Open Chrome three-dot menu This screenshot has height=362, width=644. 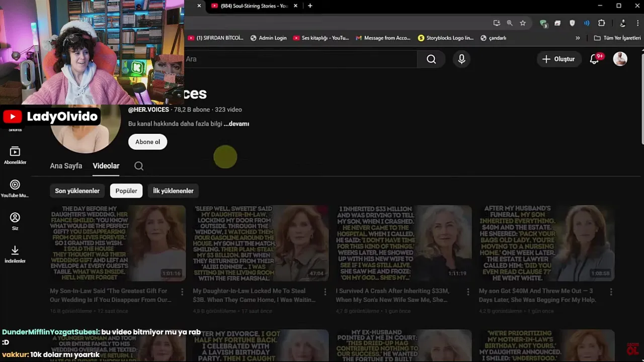[637, 23]
